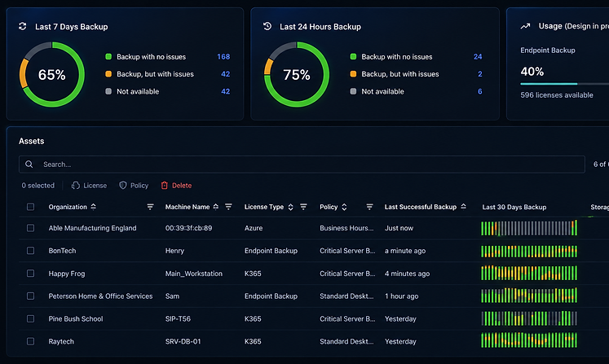Open the filter icon for Policy column

point(369,207)
